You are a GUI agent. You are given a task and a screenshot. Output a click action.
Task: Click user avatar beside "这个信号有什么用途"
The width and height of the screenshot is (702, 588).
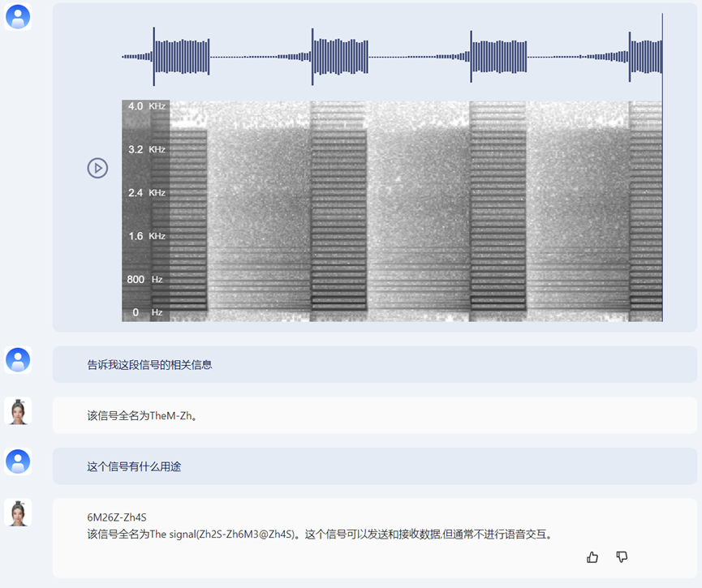(18, 461)
